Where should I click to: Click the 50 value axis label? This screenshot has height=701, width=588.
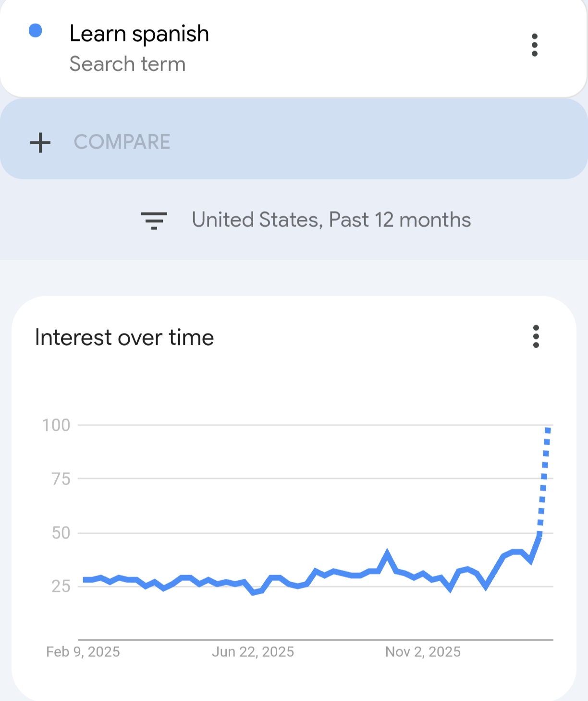pos(61,533)
